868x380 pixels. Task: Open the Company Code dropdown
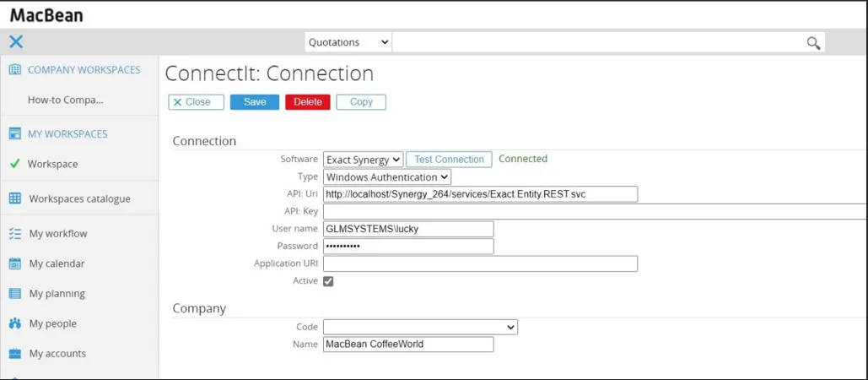click(x=420, y=327)
